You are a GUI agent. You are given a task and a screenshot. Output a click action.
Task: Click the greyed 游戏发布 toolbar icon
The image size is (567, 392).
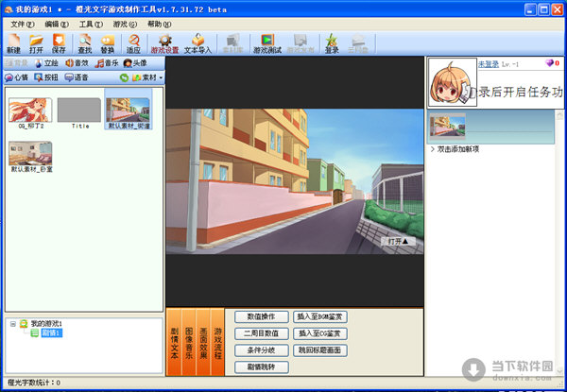[x=301, y=43]
